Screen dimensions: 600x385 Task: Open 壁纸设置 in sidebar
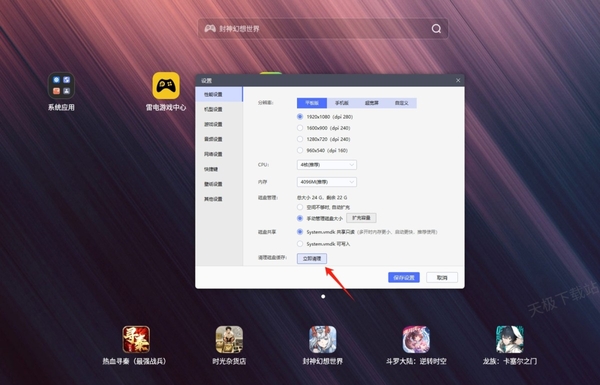(x=219, y=184)
